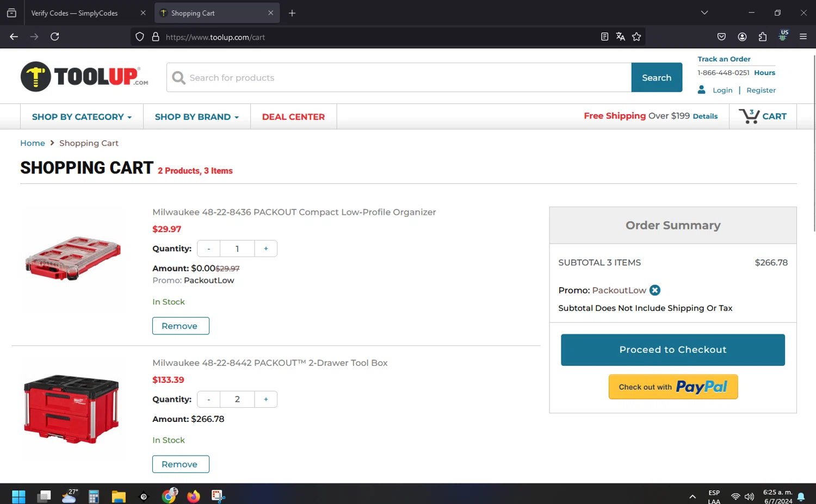Open the Pocket save icon

point(721,36)
